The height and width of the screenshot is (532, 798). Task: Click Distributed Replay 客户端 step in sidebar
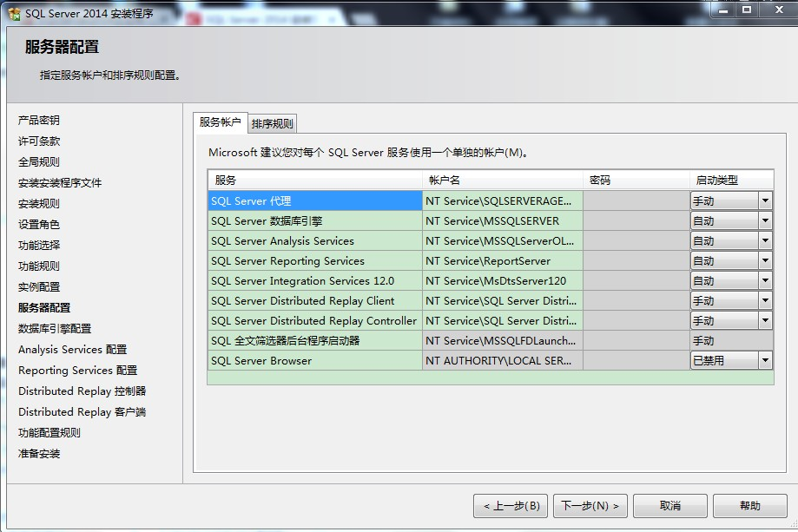tap(82, 412)
